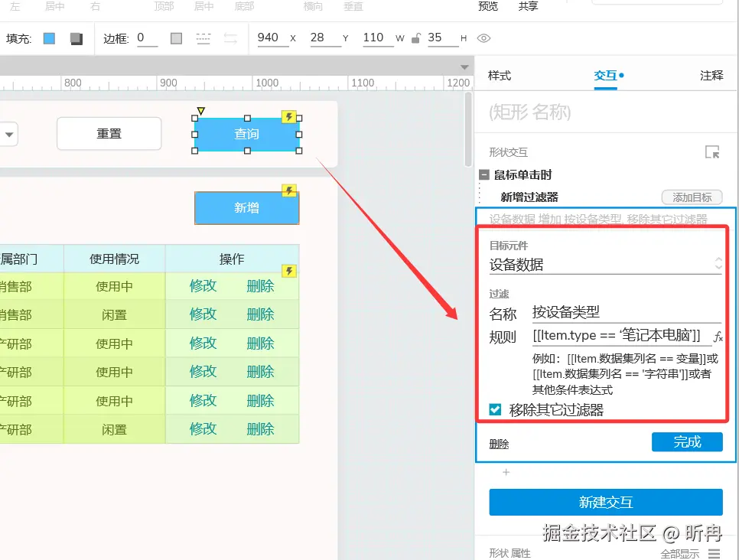This screenshot has width=739, height=560.
Task: Click 共享 in the top toolbar
Action: [x=528, y=6]
